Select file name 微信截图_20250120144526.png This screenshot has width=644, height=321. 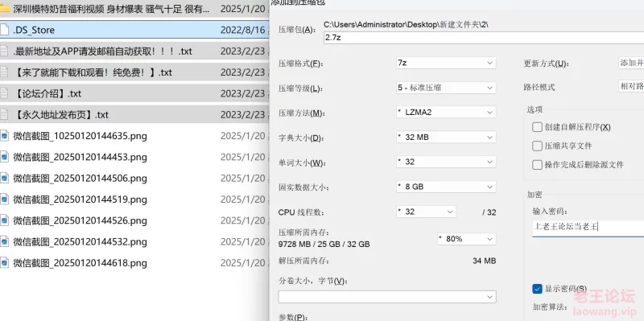80,221
